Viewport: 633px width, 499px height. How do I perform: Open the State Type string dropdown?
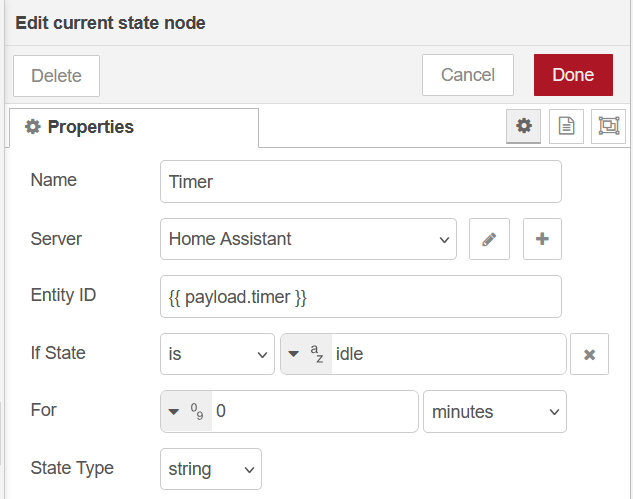(x=210, y=468)
